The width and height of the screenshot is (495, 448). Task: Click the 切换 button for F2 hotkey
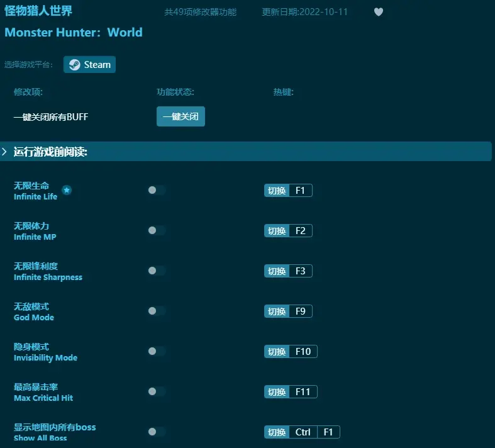tap(277, 231)
